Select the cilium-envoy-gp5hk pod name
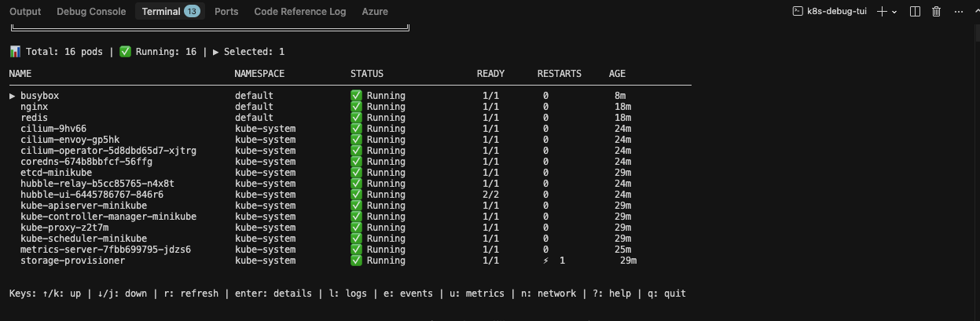Image resolution: width=980 pixels, height=321 pixels. 70,140
